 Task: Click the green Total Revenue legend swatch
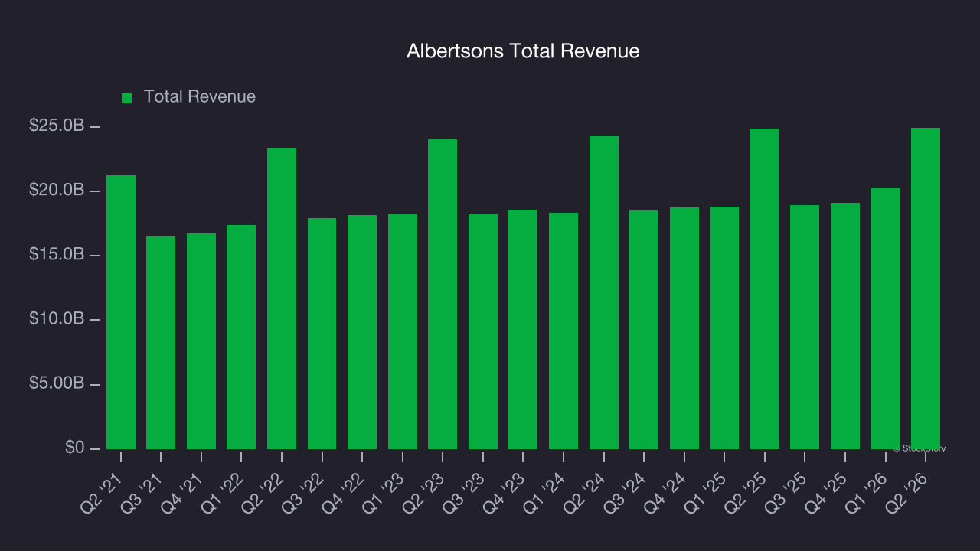(x=127, y=98)
